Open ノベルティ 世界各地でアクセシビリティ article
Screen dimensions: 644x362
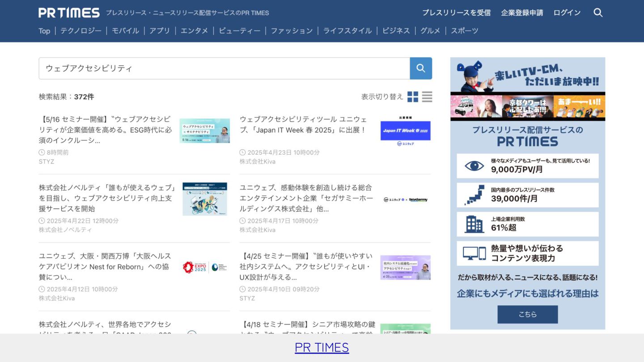tap(105, 328)
